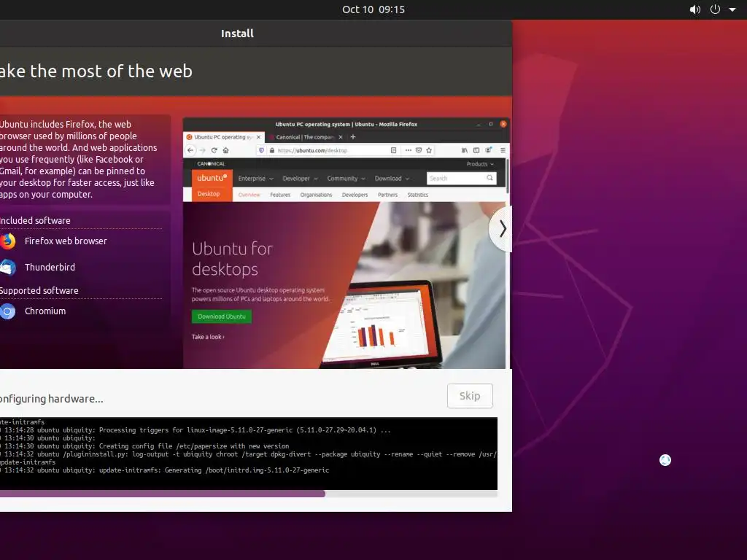Viewport: 747px width, 560px height.
Task: Click the Pocket save icon
Action: click(418, 150)
